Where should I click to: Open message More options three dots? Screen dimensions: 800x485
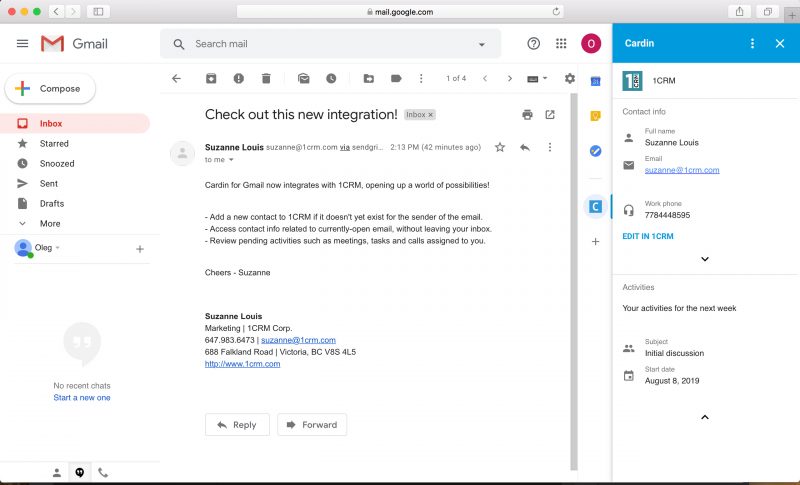tap(549, 147)
